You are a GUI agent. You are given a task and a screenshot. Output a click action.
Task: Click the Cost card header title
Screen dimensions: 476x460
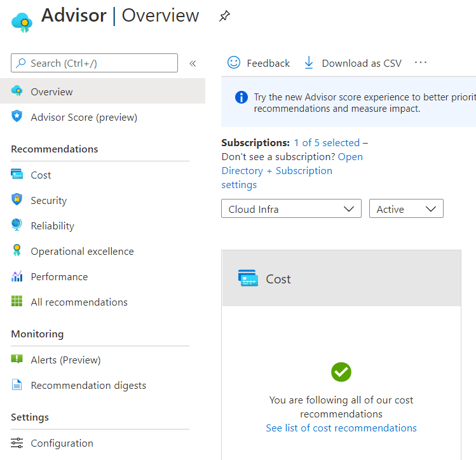(278, 279)
